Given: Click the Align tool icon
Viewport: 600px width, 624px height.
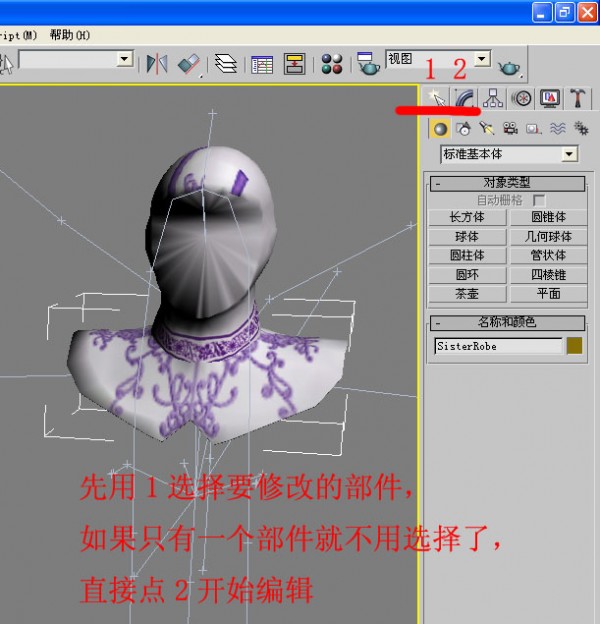Looking at the screenshot, I should (189, 64).
